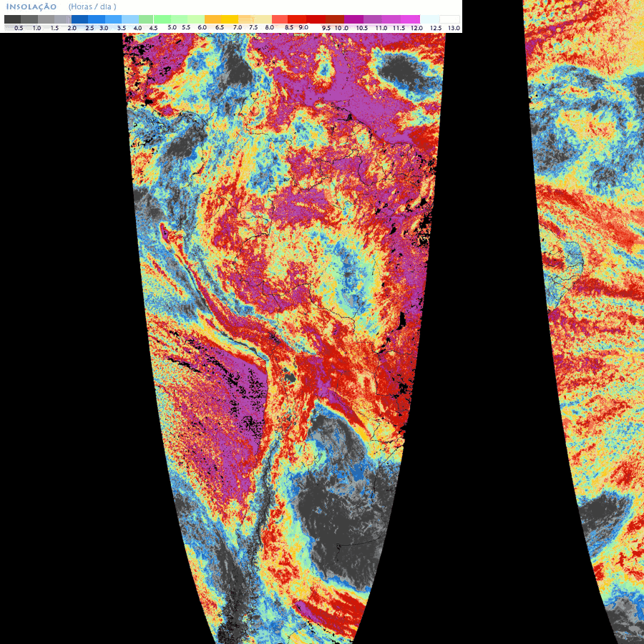Click the '8.0' legend value
This screenshot has width=644, height=644.
(x=270, y=27)
